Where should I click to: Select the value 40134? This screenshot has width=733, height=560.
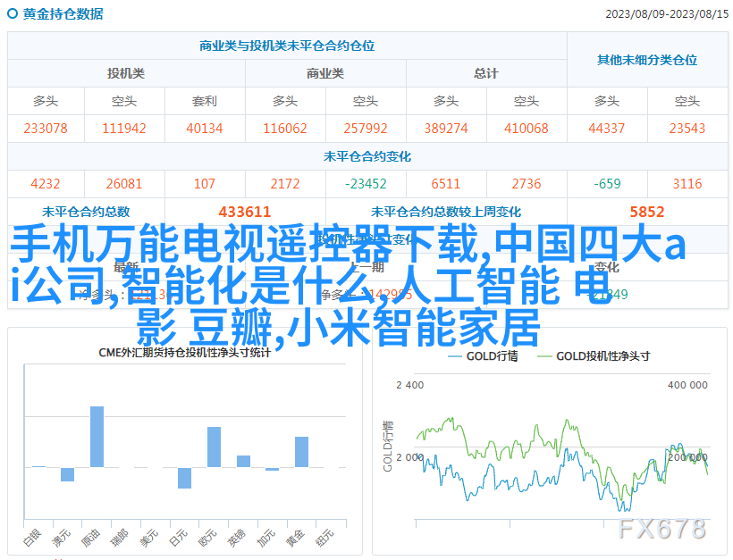pos(205,129)
